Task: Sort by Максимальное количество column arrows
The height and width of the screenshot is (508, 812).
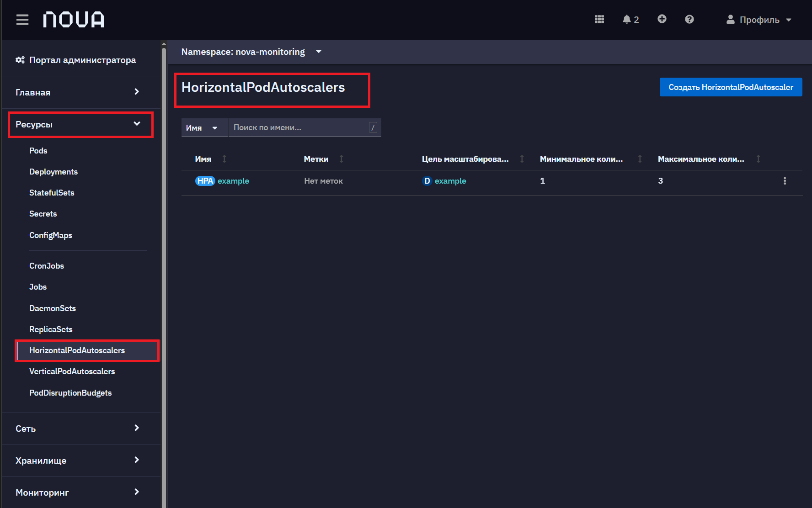Action: 759,159
